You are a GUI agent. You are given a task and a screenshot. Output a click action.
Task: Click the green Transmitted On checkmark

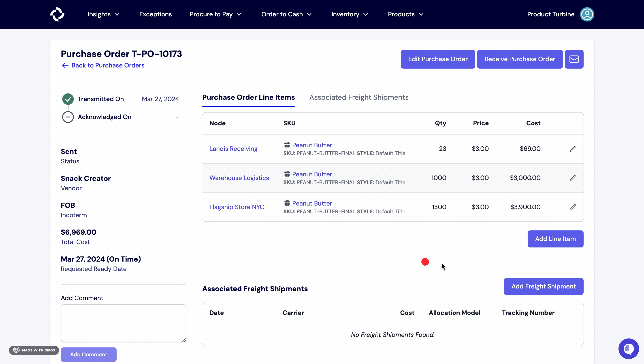click(x=68, y=99)
